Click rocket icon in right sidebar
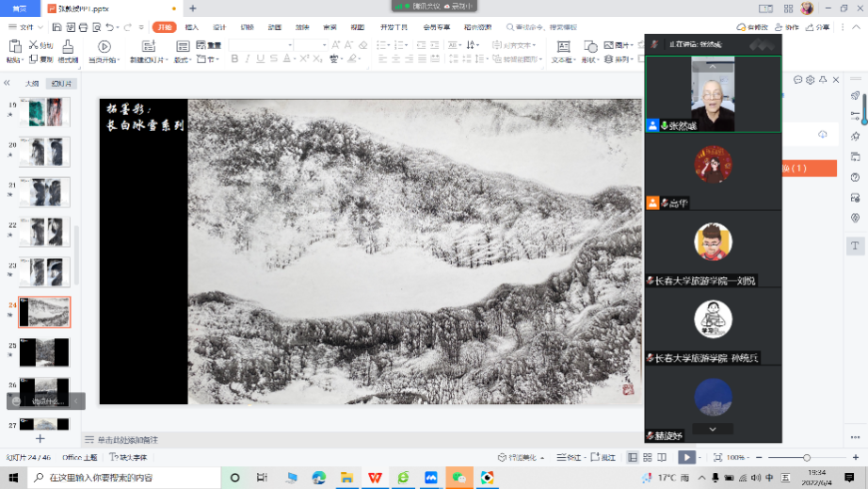This screenshot has width=868, height=489. click(855, 95)
